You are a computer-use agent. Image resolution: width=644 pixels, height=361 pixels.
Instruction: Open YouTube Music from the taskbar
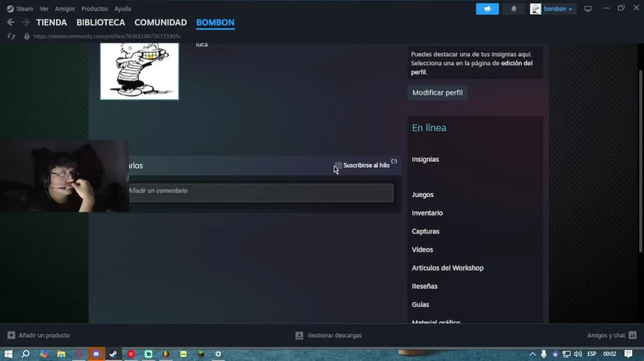pyautogui.click(x=131, y=354)
